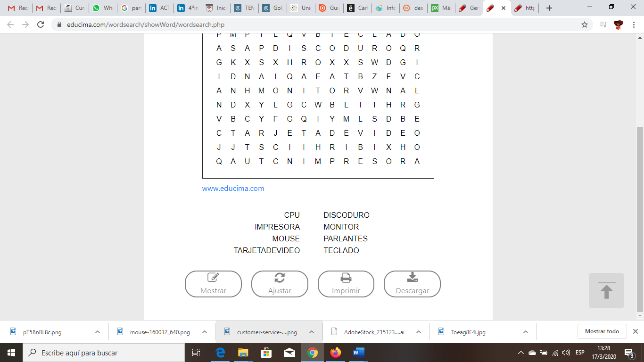Click the browser back arrow
This screenshot has height=362, width=644.
tap(10, 25)
